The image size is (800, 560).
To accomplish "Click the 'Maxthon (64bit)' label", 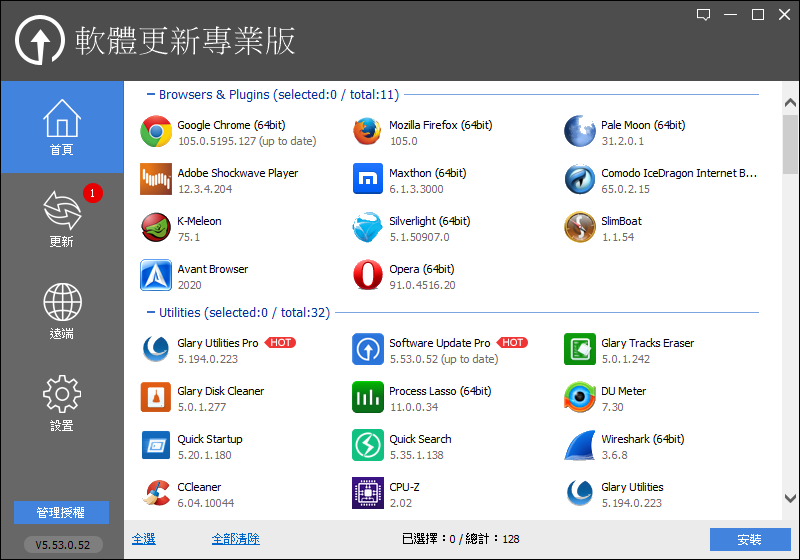I will click(428, 173).
